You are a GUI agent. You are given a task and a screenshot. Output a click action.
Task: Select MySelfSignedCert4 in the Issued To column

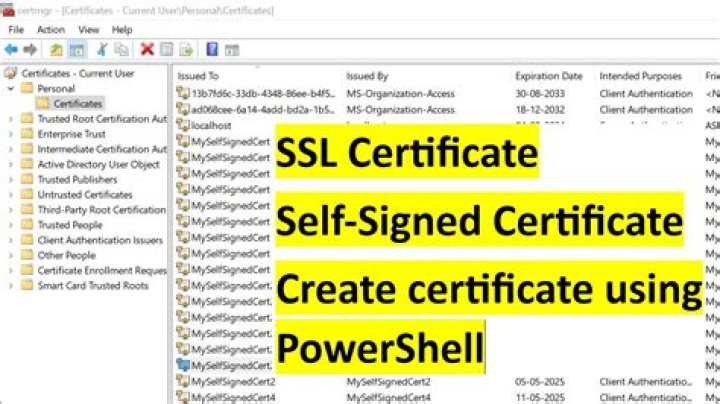click(x=233, y=397)
